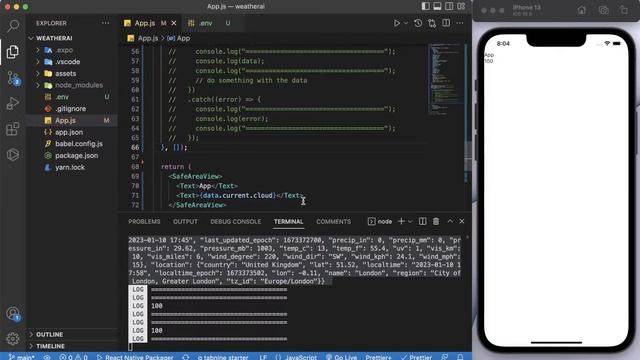Open the Explorer view icon

tap(13, 52)
